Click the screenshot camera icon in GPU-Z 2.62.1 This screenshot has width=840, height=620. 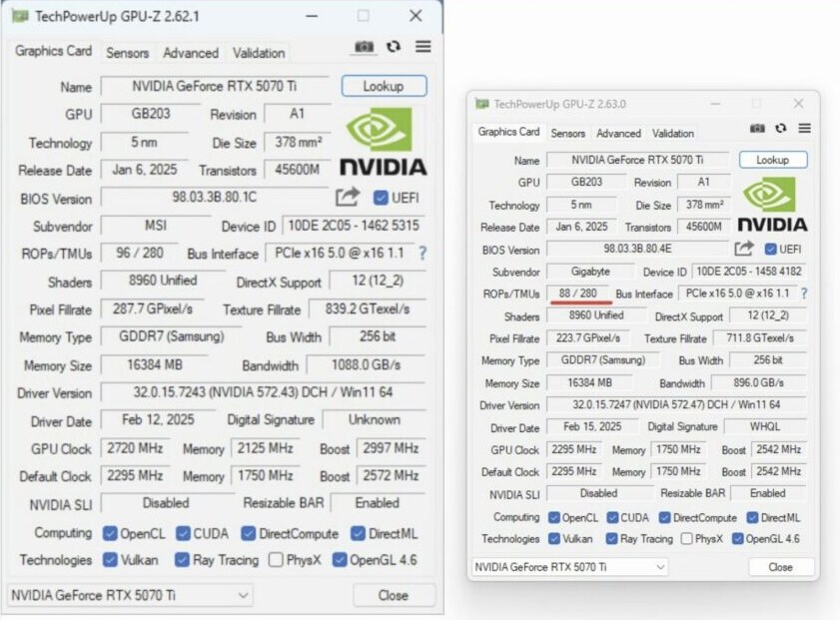[x=365, y=47]
